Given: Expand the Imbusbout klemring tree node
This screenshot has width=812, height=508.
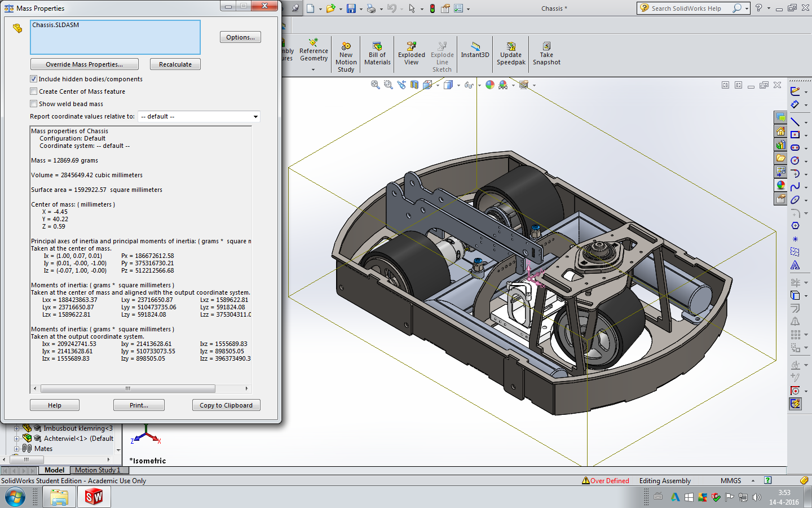Looking at the screenshot, I should point(17,428).
